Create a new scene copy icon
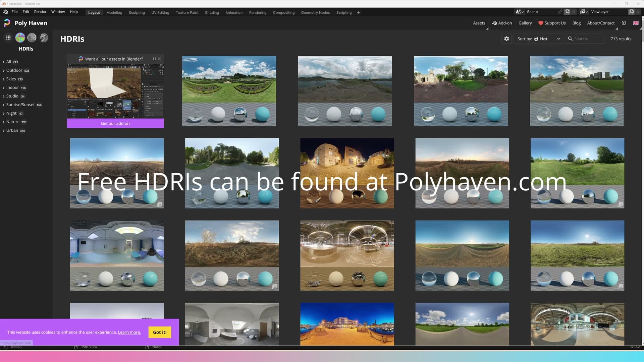 pyautogui.click(x=567, y=12)
